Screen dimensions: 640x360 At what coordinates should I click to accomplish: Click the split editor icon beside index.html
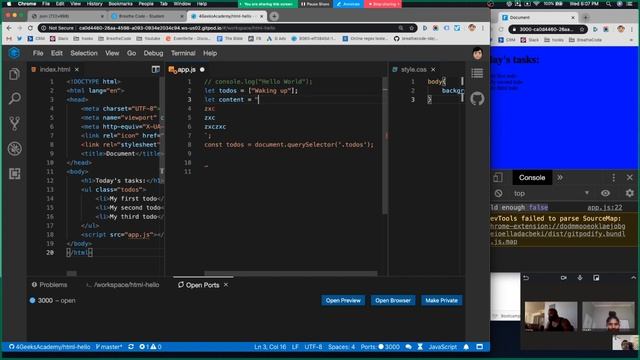156,69
